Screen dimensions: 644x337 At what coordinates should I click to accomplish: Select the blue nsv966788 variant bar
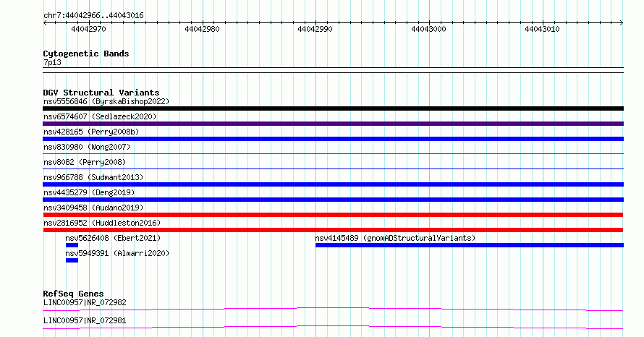[x=333, y=184]
